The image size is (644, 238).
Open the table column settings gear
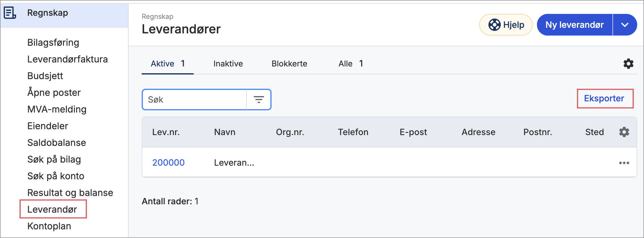click(624, 132)
